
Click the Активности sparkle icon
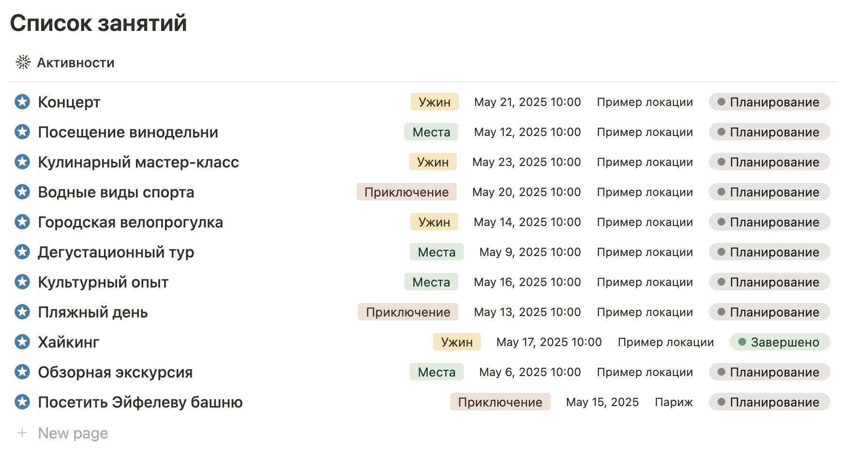(x=23, y=62)
